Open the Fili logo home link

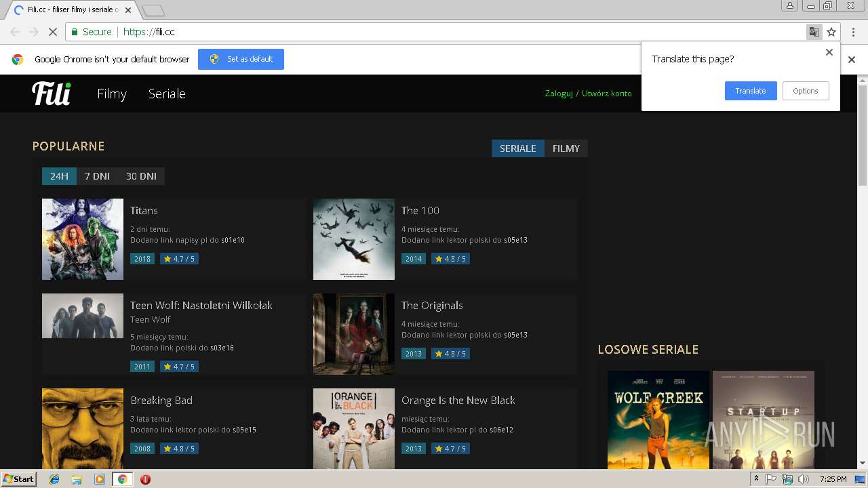(52, 94)
